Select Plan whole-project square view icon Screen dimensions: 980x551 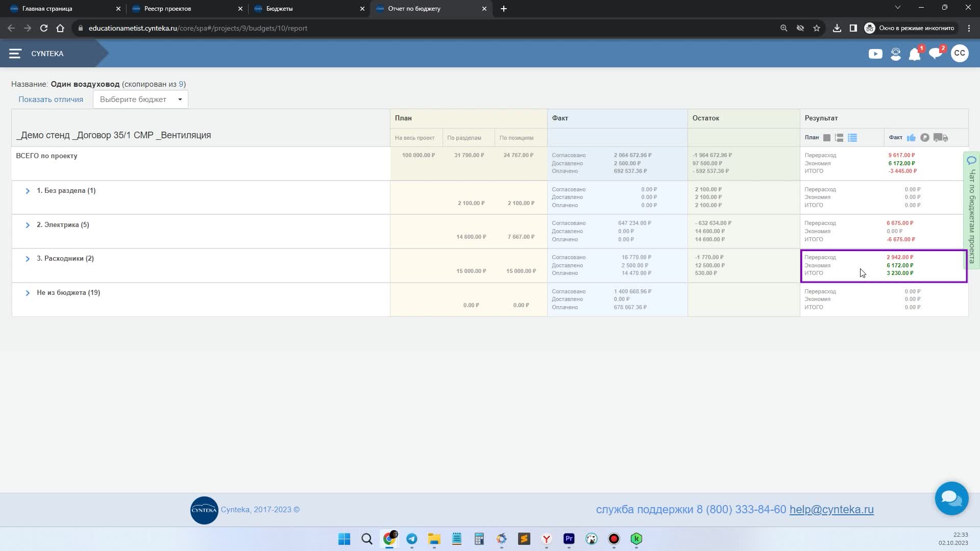[827, 138]
